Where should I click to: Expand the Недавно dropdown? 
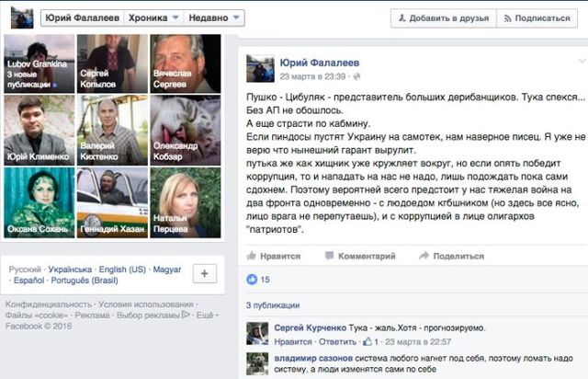(x=214, y=18)
